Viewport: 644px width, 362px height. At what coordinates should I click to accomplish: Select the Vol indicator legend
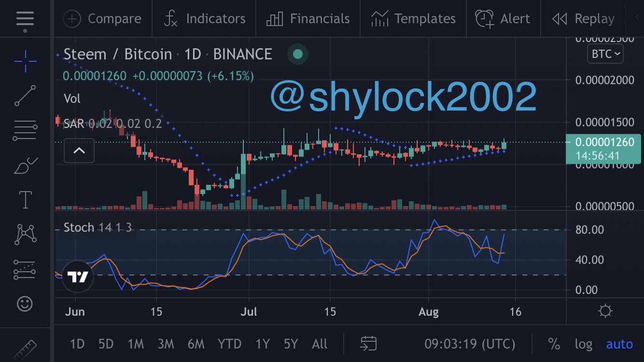coord(72,99)
